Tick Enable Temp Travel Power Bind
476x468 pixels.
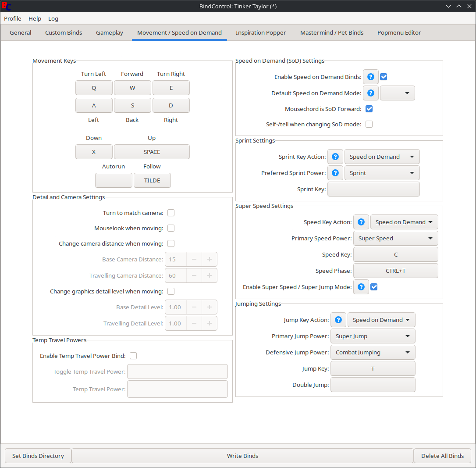133,356
